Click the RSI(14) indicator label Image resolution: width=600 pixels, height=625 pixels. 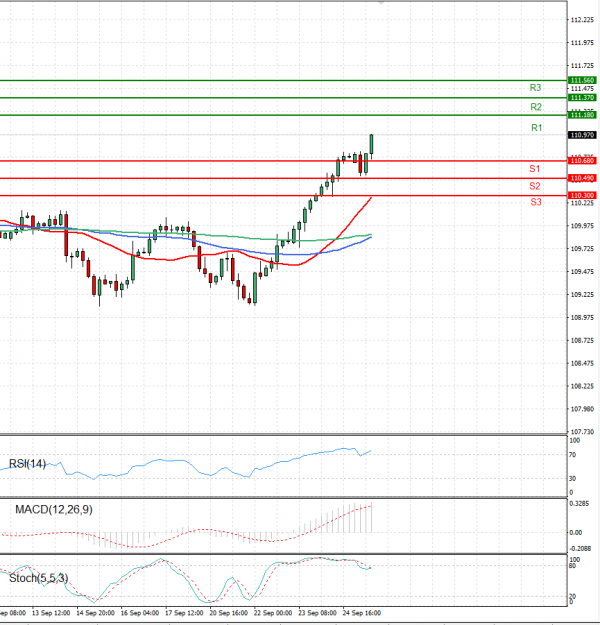pos(27,464)
